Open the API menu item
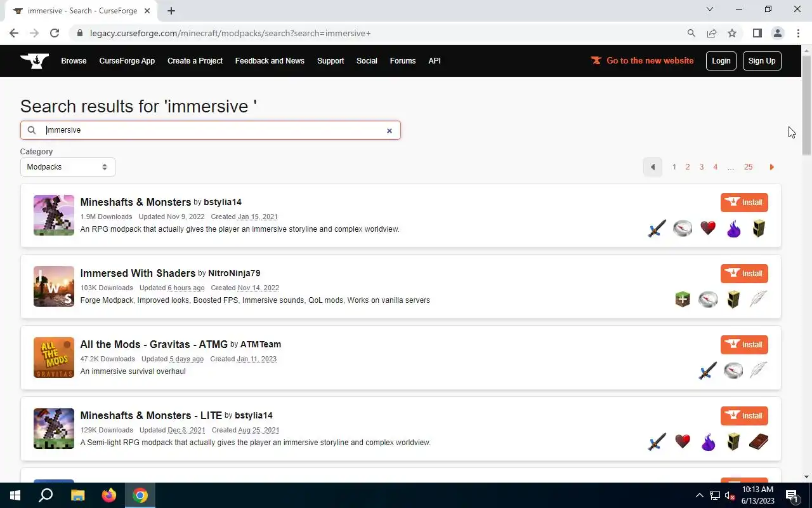 tap(435, 61)
